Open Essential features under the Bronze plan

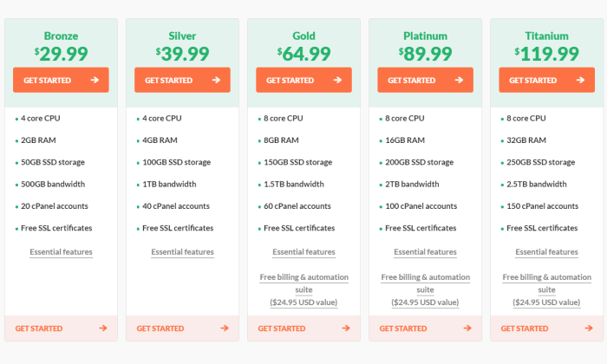point(62,252)
